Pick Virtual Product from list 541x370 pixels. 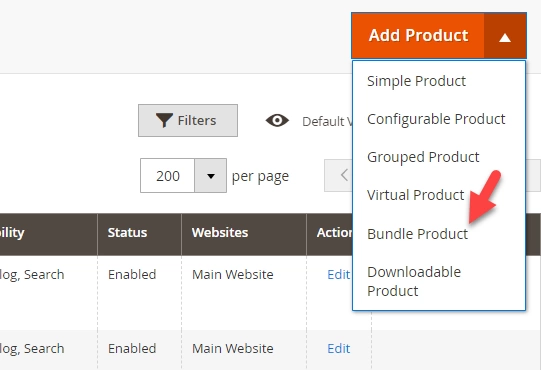click(415, 195)
